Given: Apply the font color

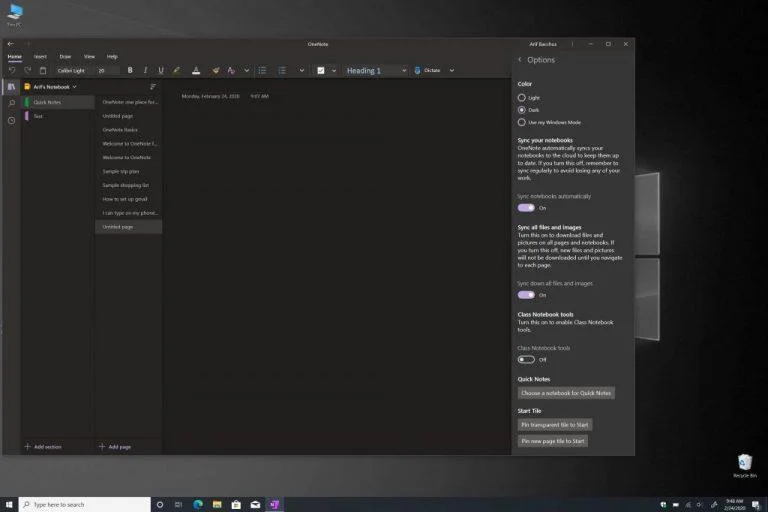Looking at the screenshot, I should coord(196,71).
